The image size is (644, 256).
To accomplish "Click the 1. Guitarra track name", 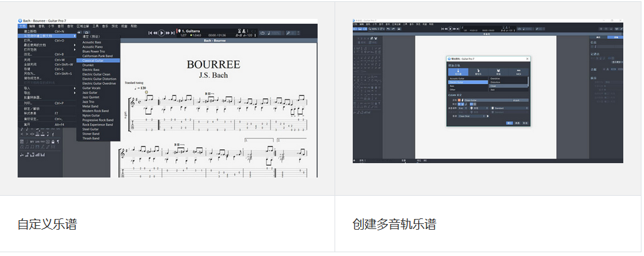I will point(191,31).
